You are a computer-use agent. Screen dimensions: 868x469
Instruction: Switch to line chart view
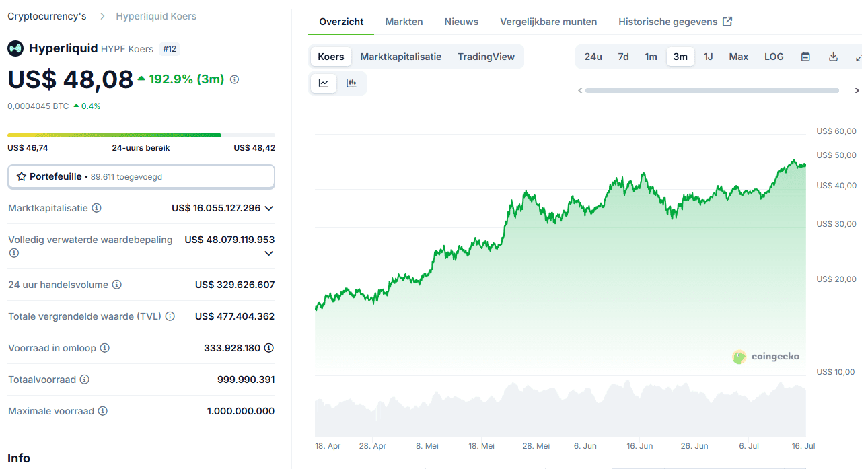pos(324,83)
